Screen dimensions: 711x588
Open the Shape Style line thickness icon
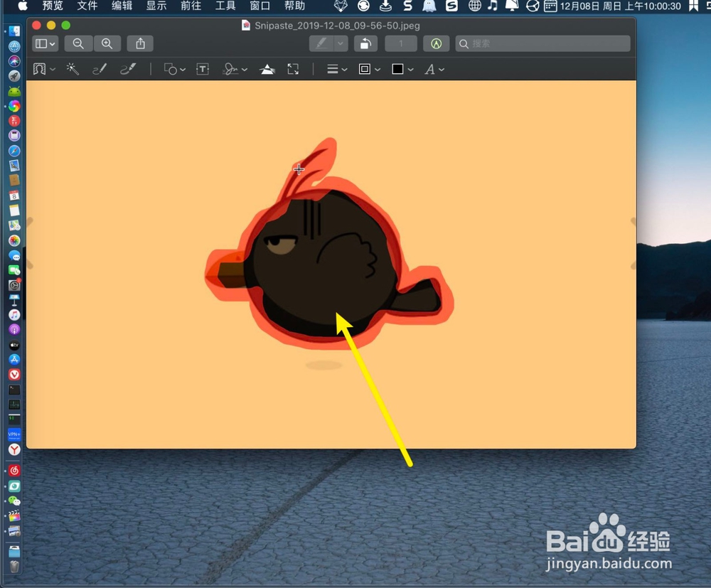332,69
